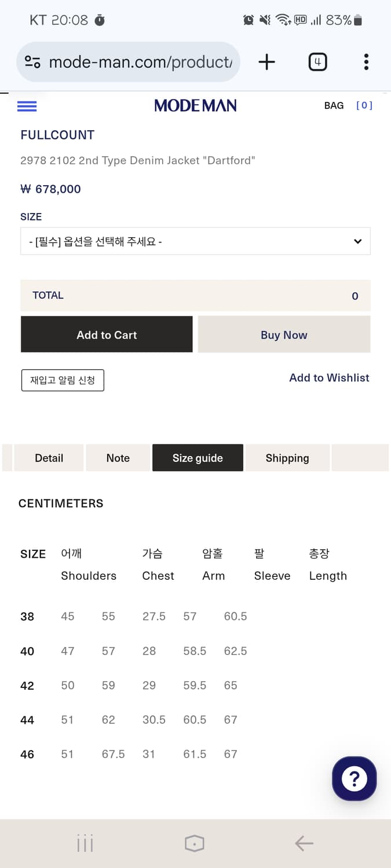Screen dimensions: 391x868
Task: Tap Add to Cart
Action: pos(107,334)
